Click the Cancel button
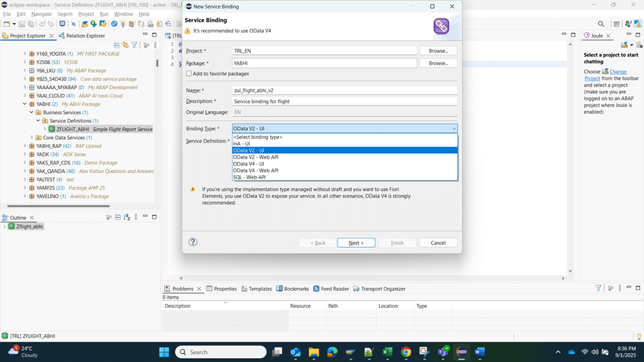 [x=438, y=243]
